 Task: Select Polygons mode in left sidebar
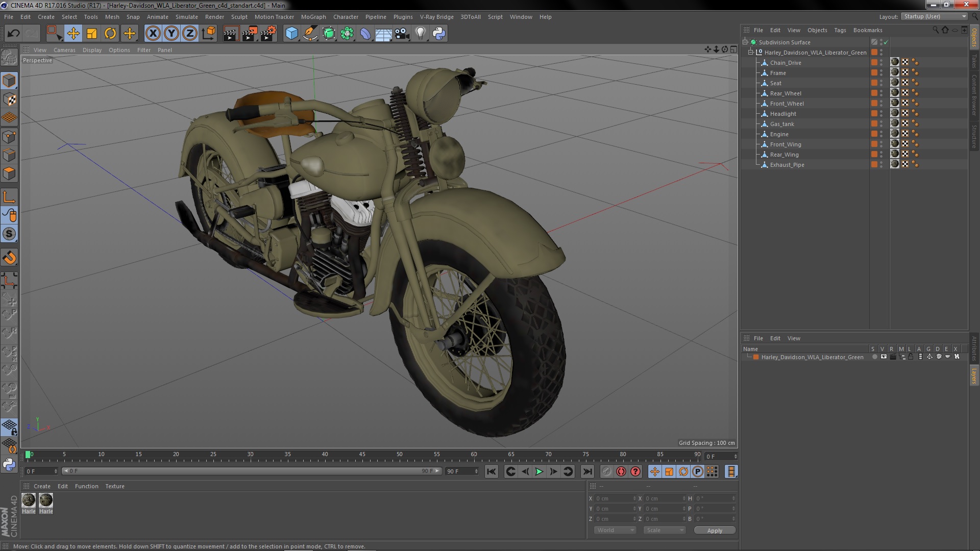9,173
